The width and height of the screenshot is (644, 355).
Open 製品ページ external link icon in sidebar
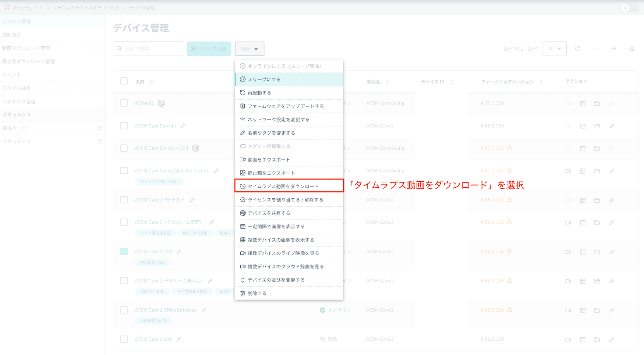tap(99, 128)
